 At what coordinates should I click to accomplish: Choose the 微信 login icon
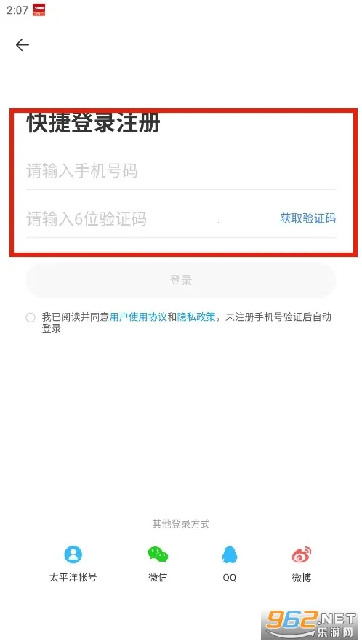(x=158, y=554)
